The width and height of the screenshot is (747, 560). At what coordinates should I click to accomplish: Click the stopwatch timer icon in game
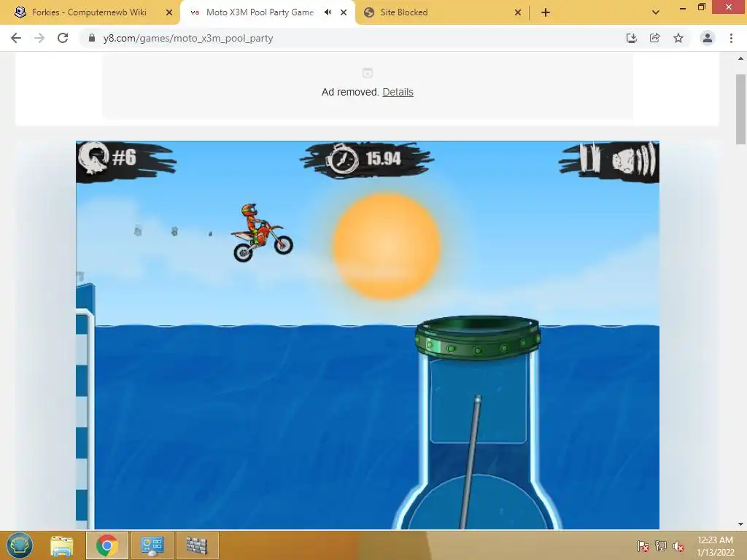click(343, 160)
